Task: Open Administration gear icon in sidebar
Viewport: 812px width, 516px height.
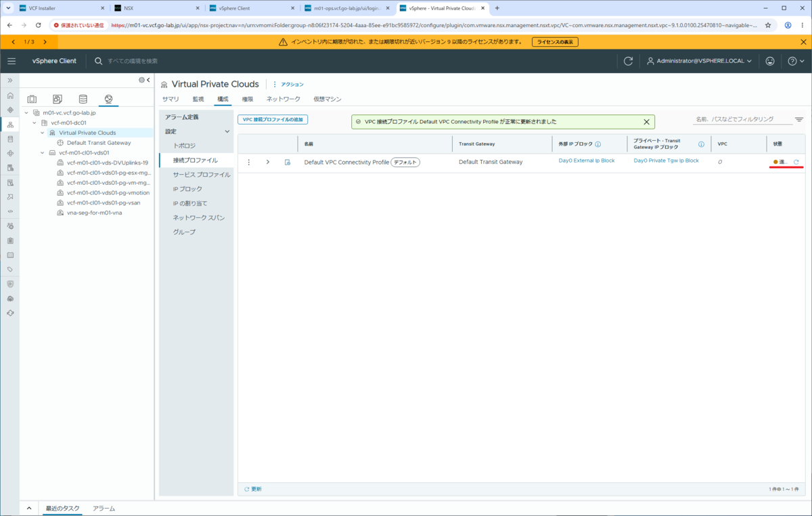Action: tap(10, 225)
